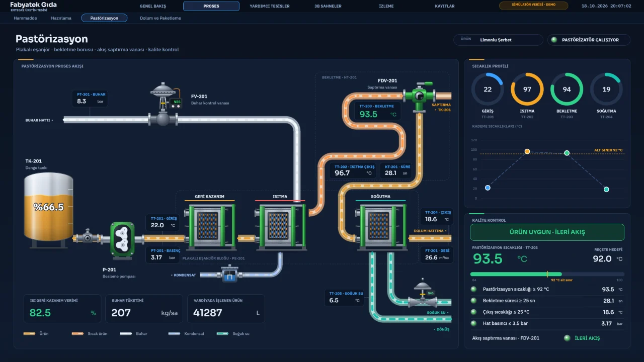
Task: Select the Buhar Tüketimi consumption card
Action: [144, 309]
